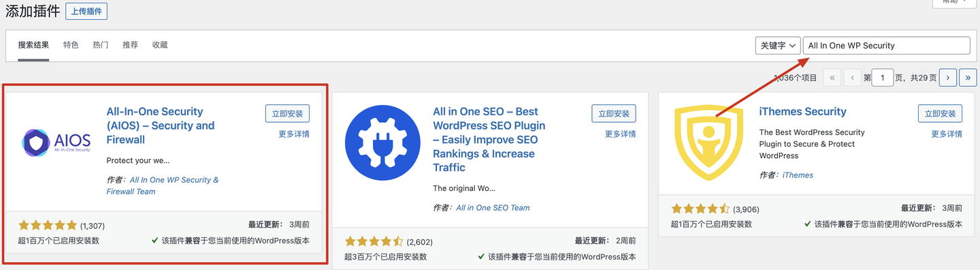
Task: Switch to the 特色 tab
Action: pyautogui.click(x=71, y=45)
